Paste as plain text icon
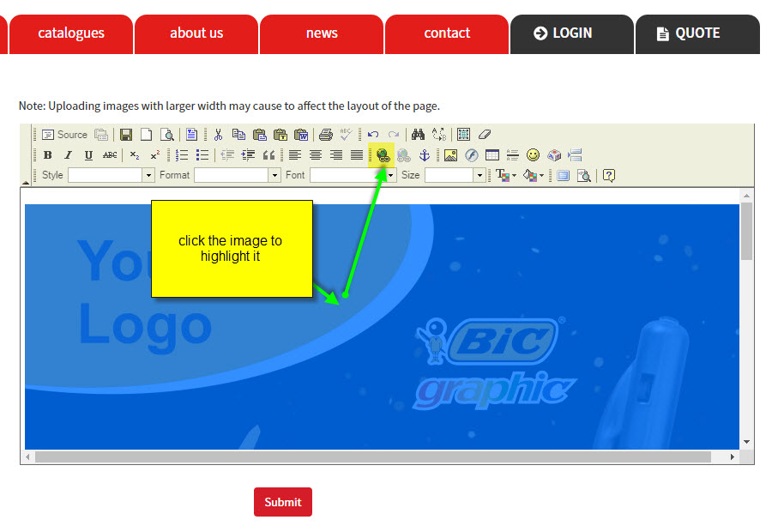The image size is (778, 532). (280, 135)
